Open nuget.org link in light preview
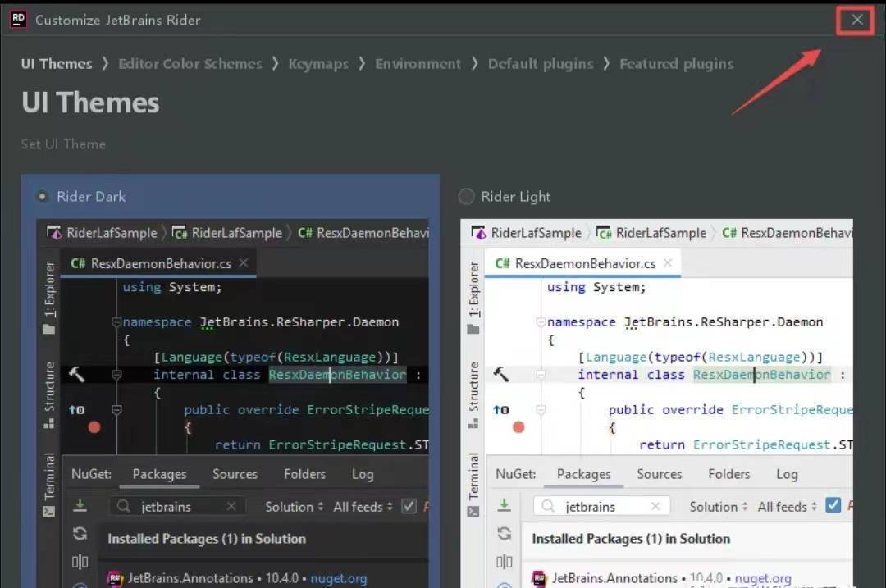The width and height of the screenshot is (886, 588). coord(763,578)
